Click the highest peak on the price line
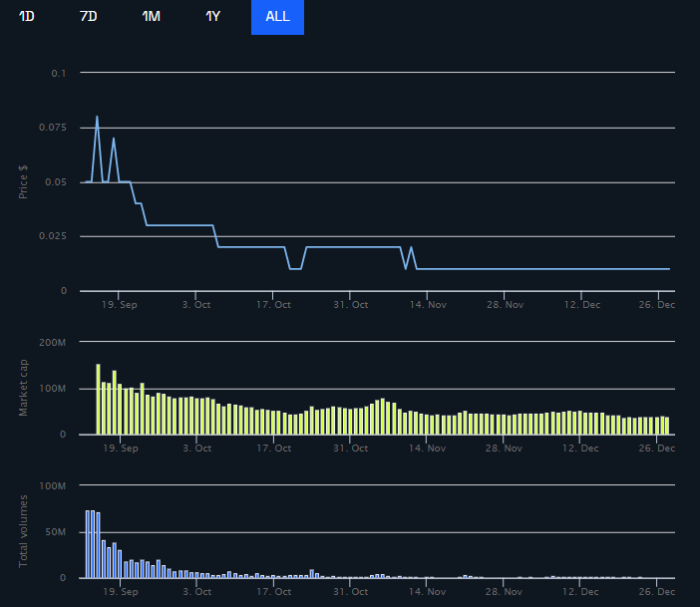This screenshot has height=607, width=700. tap(97, 118)
